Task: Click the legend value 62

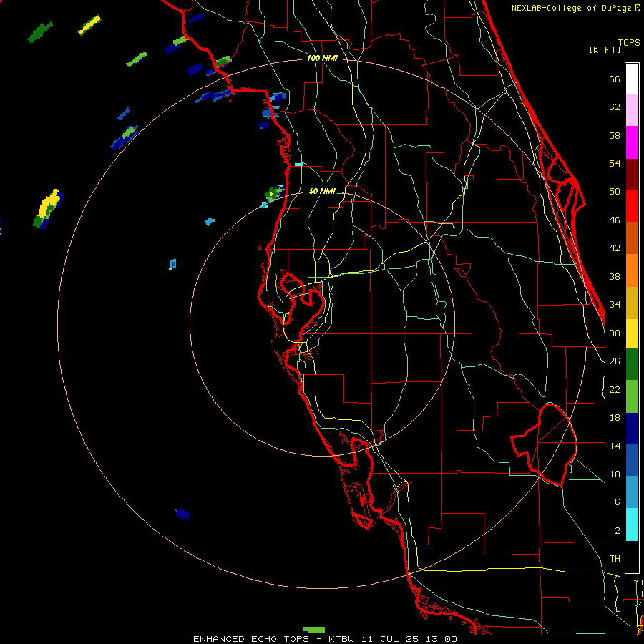Action: click(x=615, y=107)
